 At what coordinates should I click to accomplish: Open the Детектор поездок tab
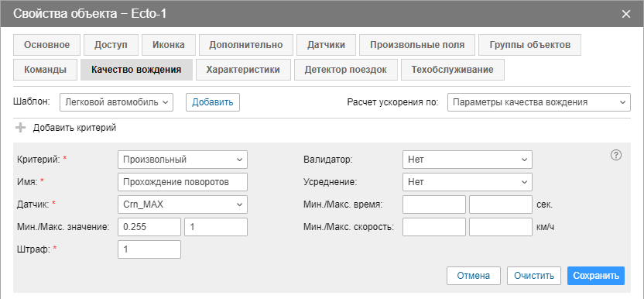click(346, 70)
